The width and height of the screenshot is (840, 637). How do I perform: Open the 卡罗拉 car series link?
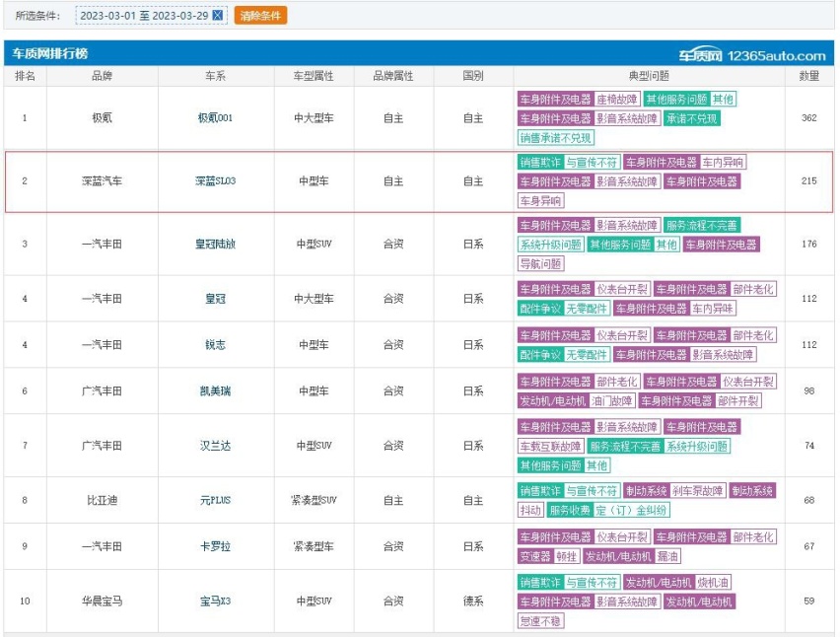tap(215, 546)
